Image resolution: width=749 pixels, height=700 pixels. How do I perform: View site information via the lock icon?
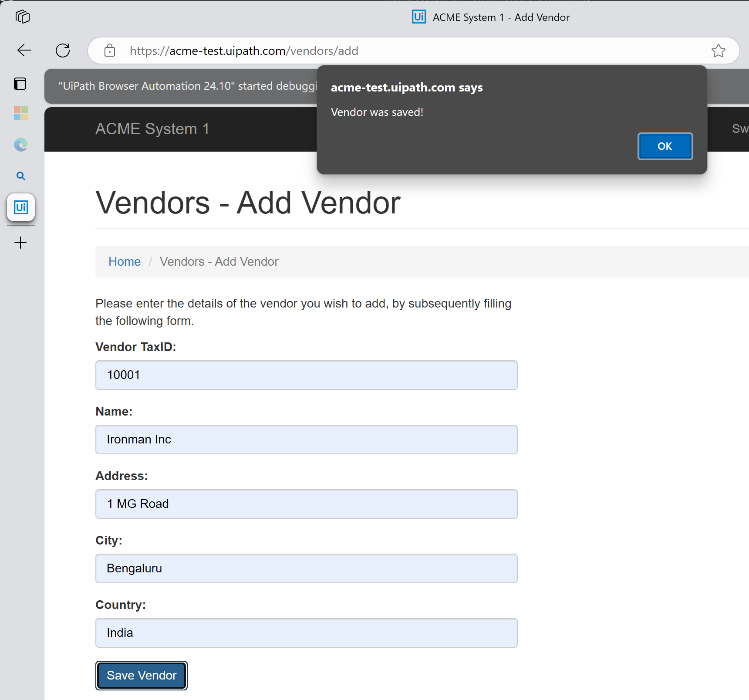click(110, 51)
